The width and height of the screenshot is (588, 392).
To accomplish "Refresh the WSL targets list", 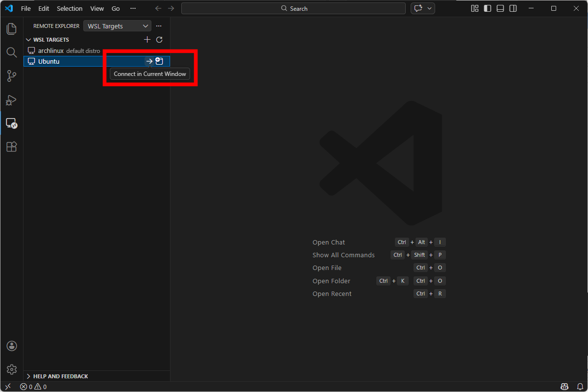I will (159, 40).
